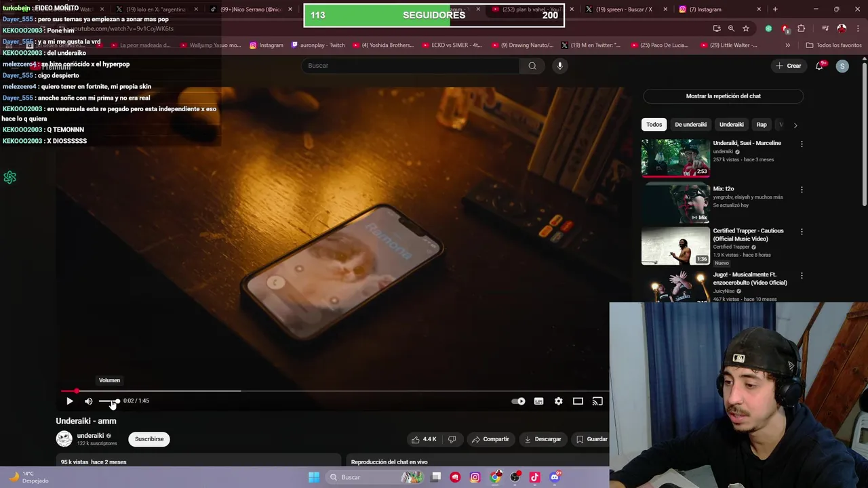The height and width of the screenshot is (488, 868).
Task: Open the Underaiki, Suei - Marceline thumbnail
Action: (675, 158)
